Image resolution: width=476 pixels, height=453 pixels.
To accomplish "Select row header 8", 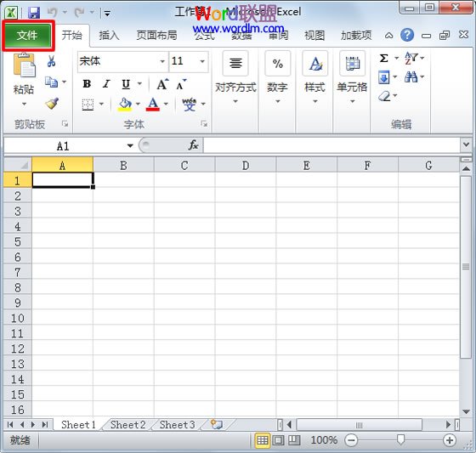I will (18, 287).
